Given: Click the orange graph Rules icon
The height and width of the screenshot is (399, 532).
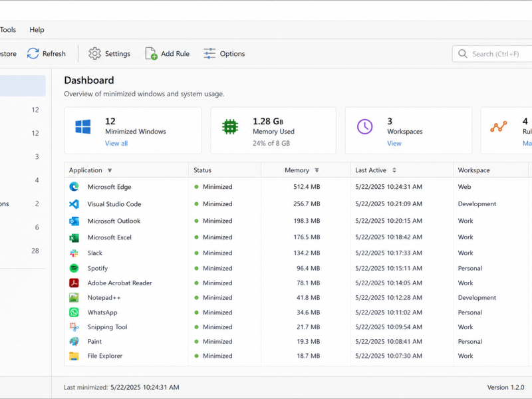Looking at the screenshot, I should click(498, 126).
